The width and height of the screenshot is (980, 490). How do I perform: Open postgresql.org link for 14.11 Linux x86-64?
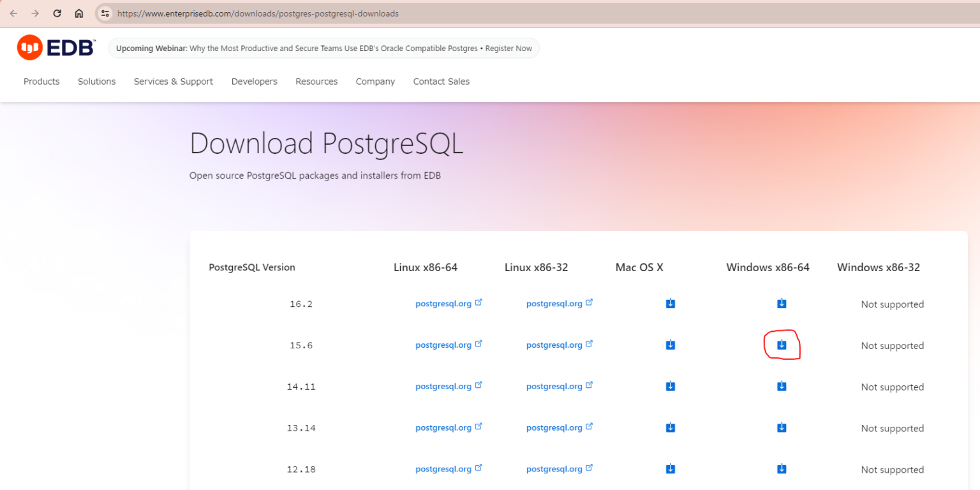(445, 386)
